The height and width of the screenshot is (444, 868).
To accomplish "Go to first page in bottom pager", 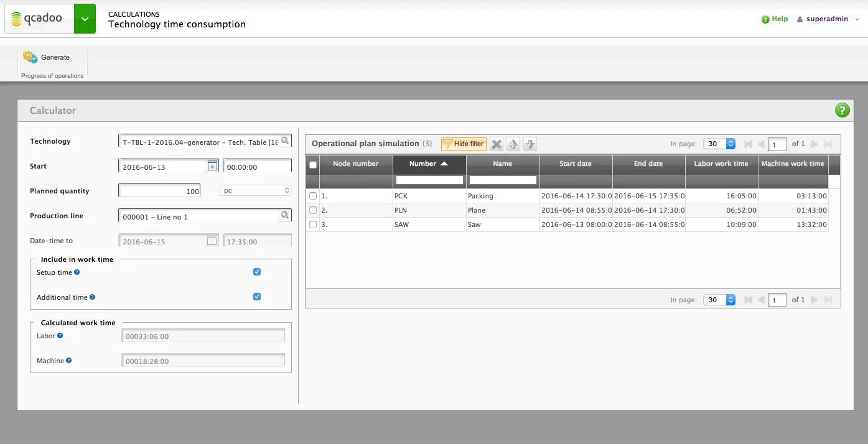I will pyautogui.click(x=749, y=300).
